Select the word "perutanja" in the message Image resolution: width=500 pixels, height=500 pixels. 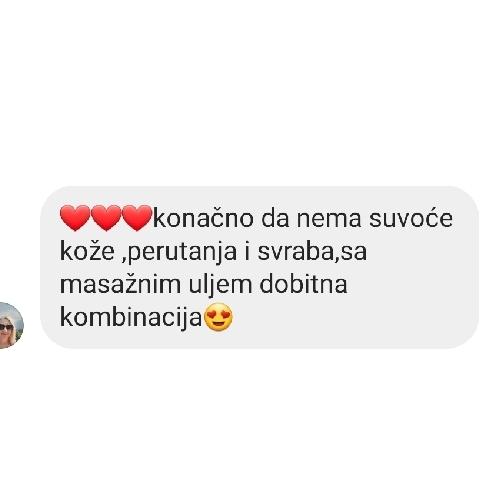(179, 253)
